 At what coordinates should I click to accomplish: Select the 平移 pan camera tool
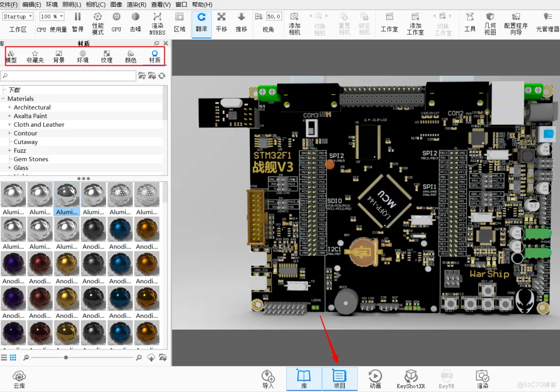pyautogui.click(x=221, y=22)
